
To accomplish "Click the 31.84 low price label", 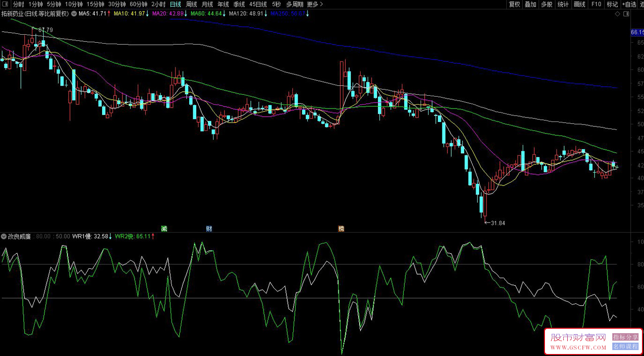I will click(498, 223).
